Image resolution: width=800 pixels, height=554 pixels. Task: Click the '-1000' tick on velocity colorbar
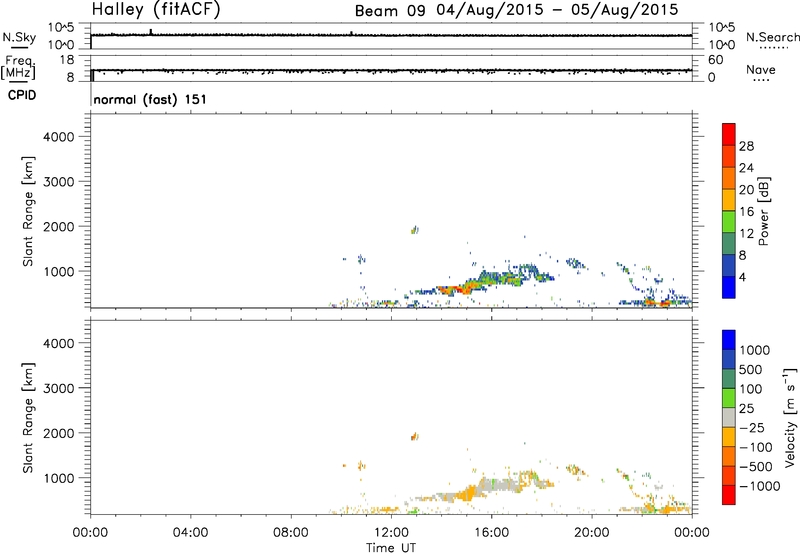[759, 486]
